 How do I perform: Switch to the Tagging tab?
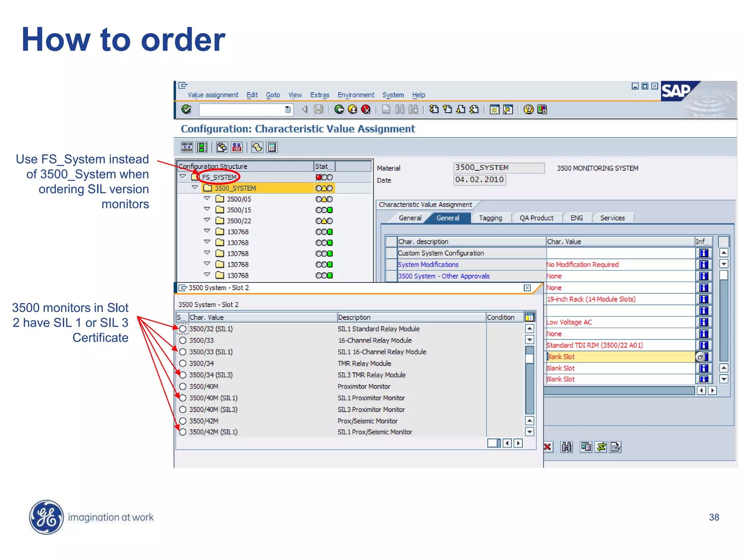491,218
